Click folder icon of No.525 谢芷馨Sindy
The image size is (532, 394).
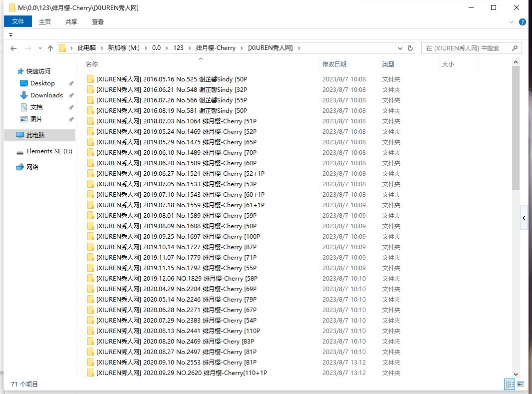pyautogui.click(x=90, y=79)
